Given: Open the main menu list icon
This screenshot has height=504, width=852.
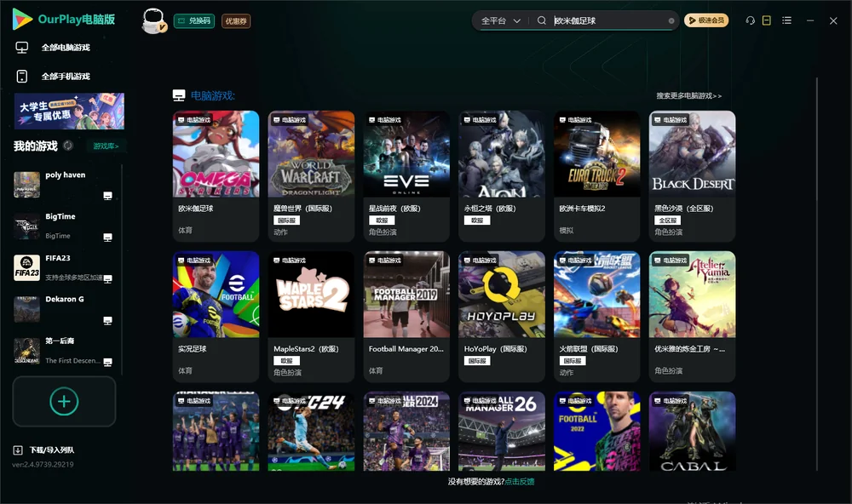Looking at the screenshot, I should [x=786, y=20].
